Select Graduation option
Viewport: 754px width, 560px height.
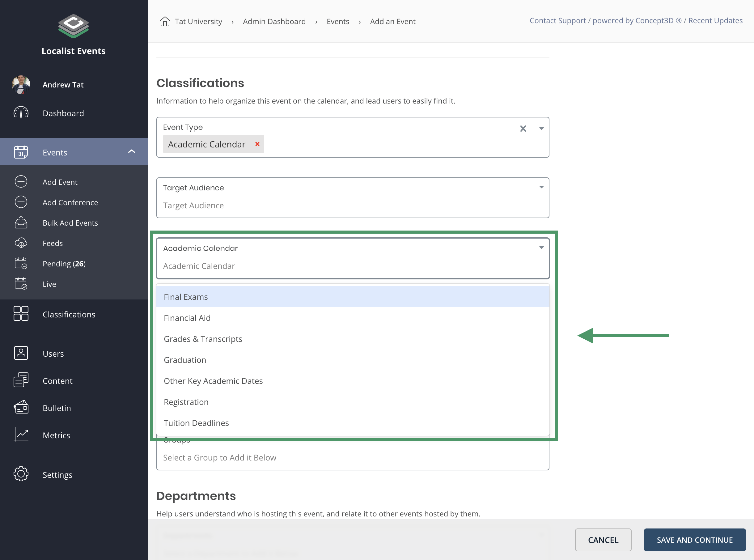click(x=353, y=360)
